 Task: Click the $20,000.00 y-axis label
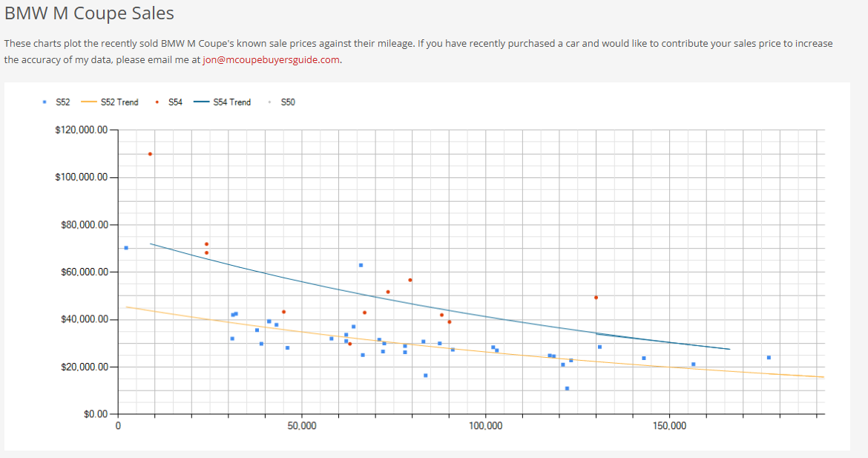point(84,367)
